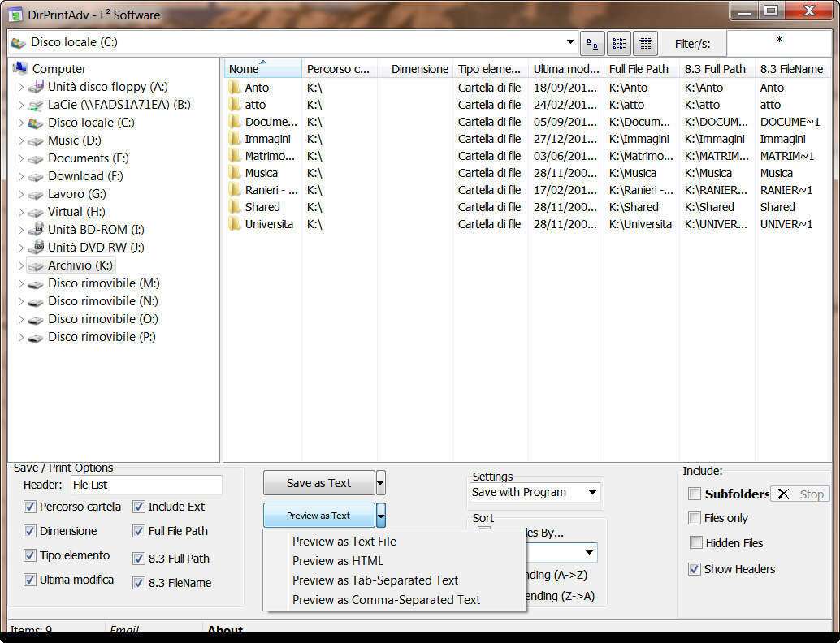Open the drive path dropdown
This screenshot has width=840, height=643.
pos(570,41)
